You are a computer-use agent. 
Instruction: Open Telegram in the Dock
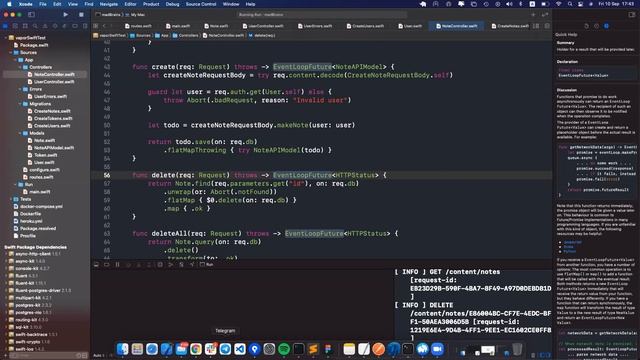click(x=225, y=349)
